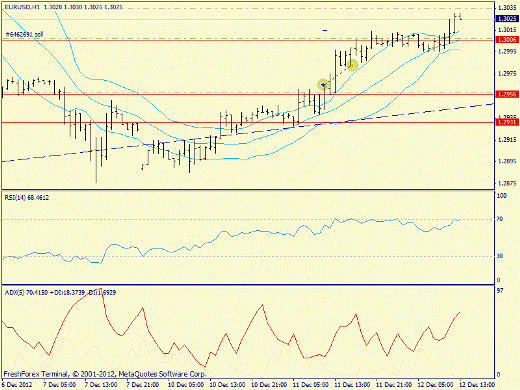Screen dimensions: 520x390
Task: Select the red 1.2931 price level tag
Action: [507, 122]
